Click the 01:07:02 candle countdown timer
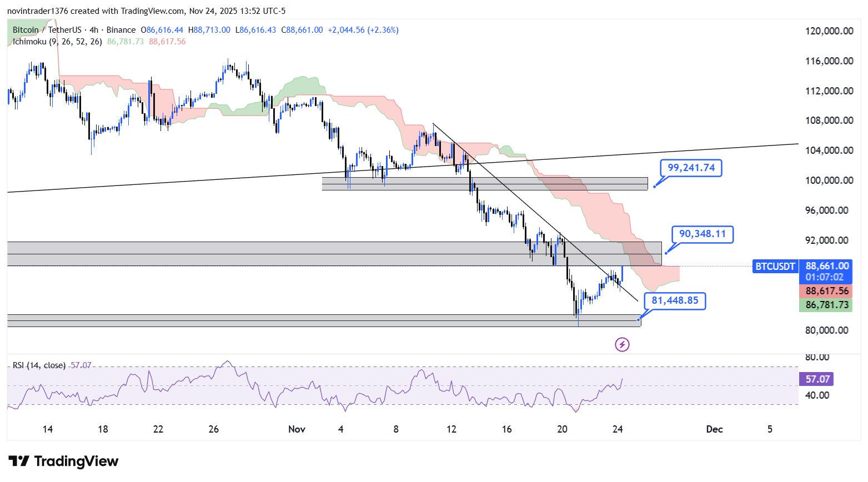 (825, 277)
